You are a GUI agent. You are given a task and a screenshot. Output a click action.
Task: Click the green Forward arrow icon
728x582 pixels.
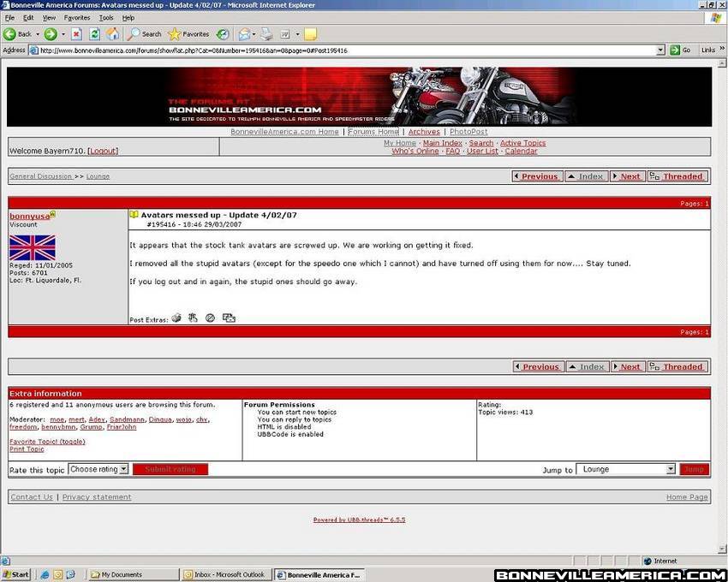click(51, 34)
